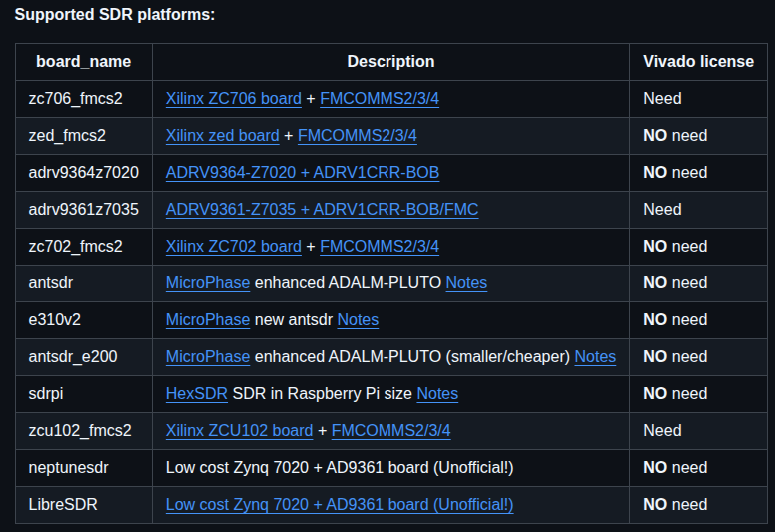Click the Description column header
The image size is (775, 532).
pos(390,61)
